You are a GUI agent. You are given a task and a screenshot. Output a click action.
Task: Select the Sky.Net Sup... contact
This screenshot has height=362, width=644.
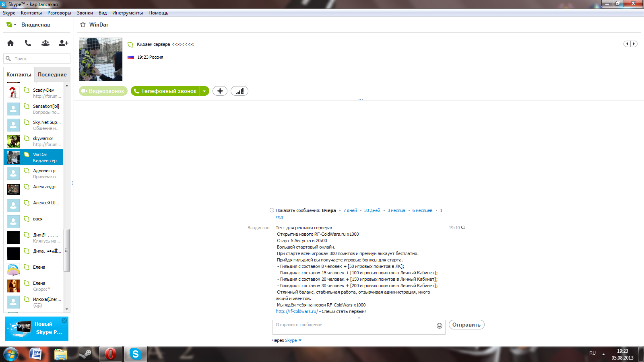pyautogui.click(x=34, y=125)
